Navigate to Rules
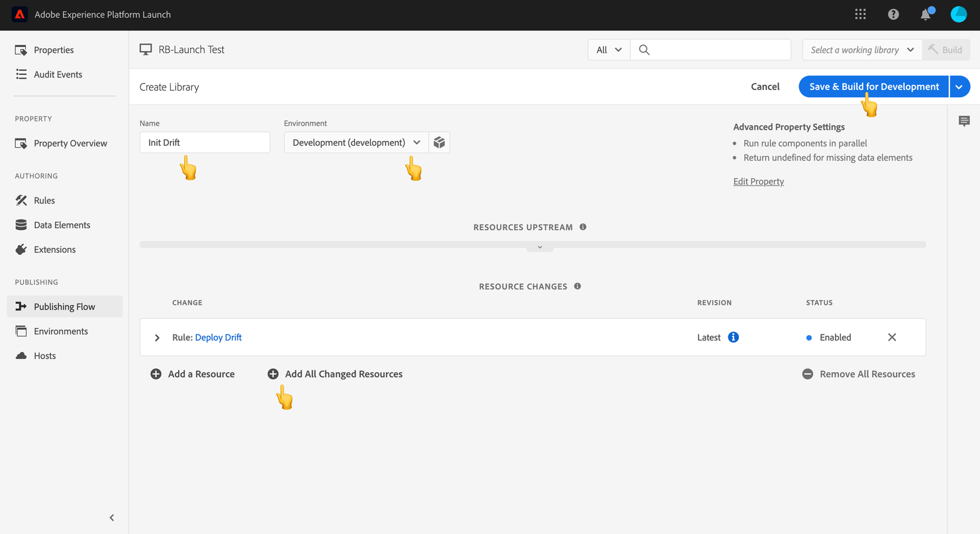The width and height of the screenshot is (980, 534). click(x=44, y=200)
